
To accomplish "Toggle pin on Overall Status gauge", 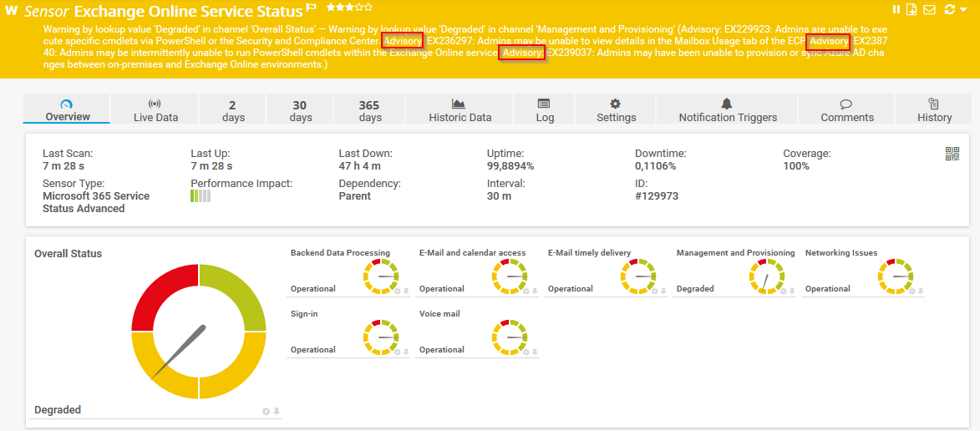I will 277,412.
